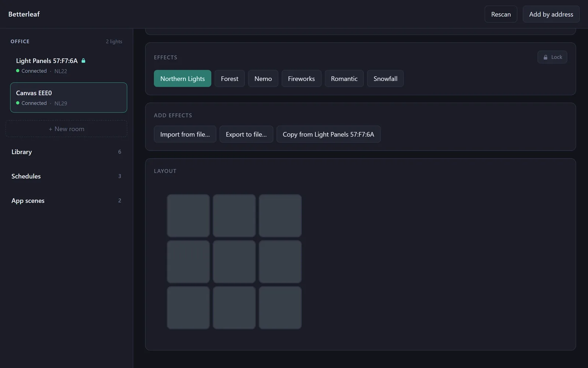The width and height of the screenshot is (588, 368).
Task: Click the bottom-left layout panel tile
Action: [188, 308]
